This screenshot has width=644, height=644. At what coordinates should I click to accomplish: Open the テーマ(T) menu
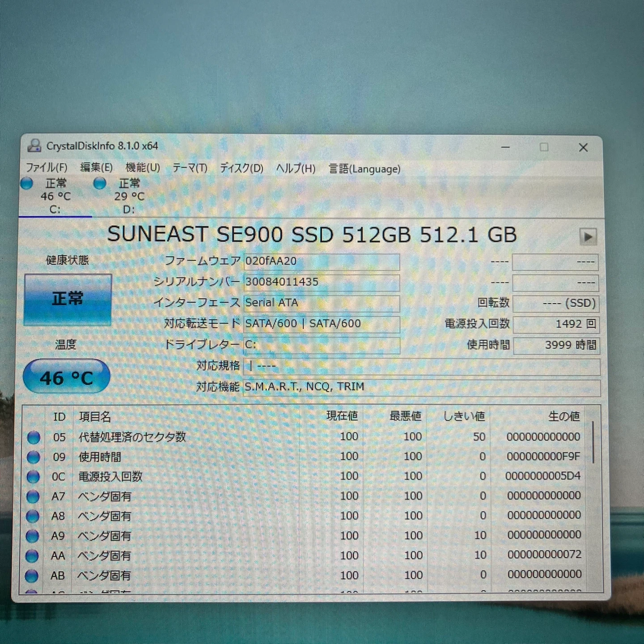click(190, 168)
